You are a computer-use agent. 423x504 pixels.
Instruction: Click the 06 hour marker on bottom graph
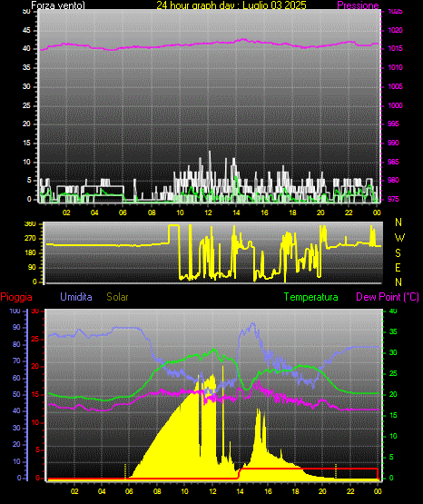click(129, 491)
